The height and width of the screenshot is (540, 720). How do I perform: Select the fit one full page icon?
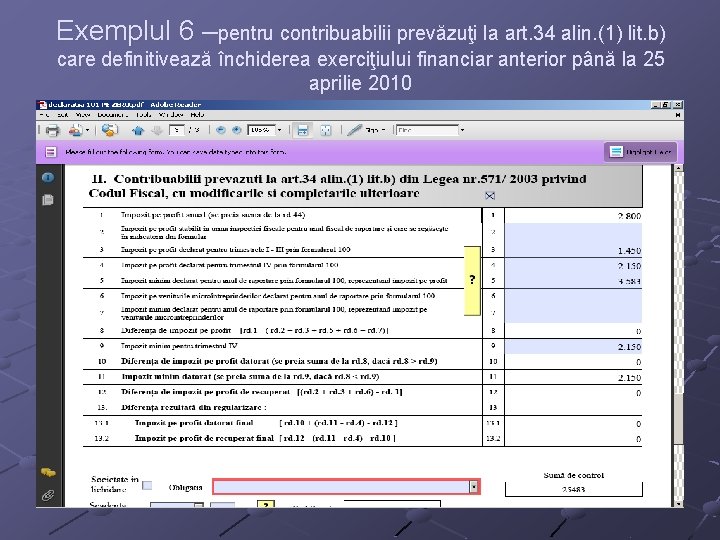coord(326,130)
